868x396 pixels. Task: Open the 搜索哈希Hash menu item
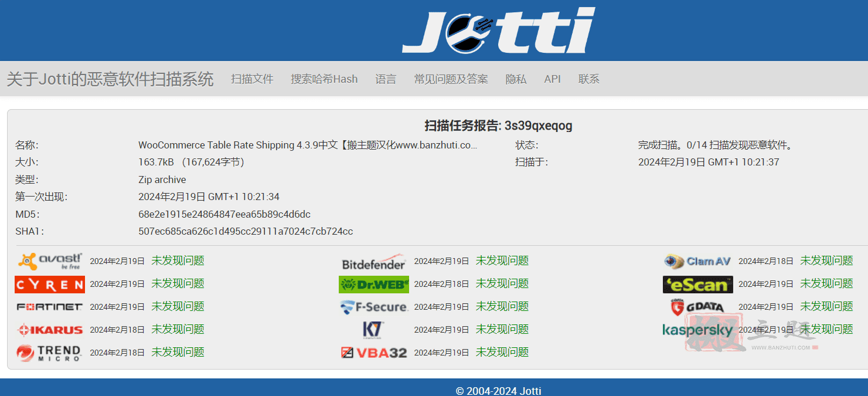pos(324,79)
